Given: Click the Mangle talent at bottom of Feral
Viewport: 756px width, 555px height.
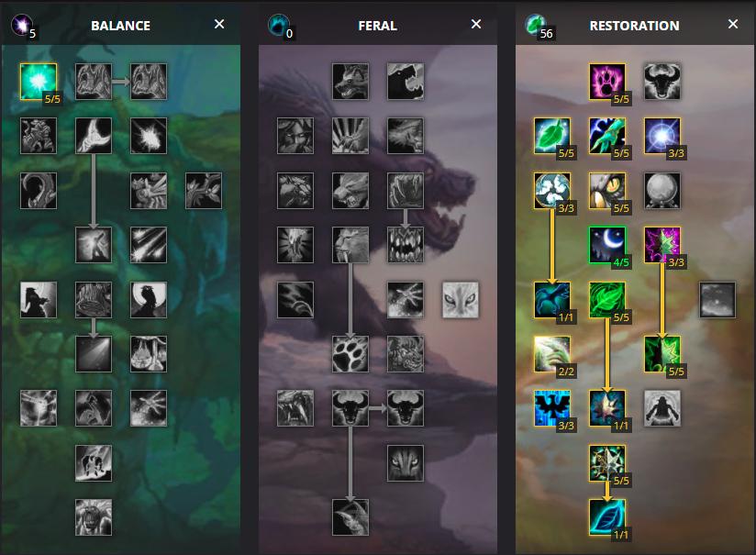Looking at the screenshot, I should tap(350, 517).
